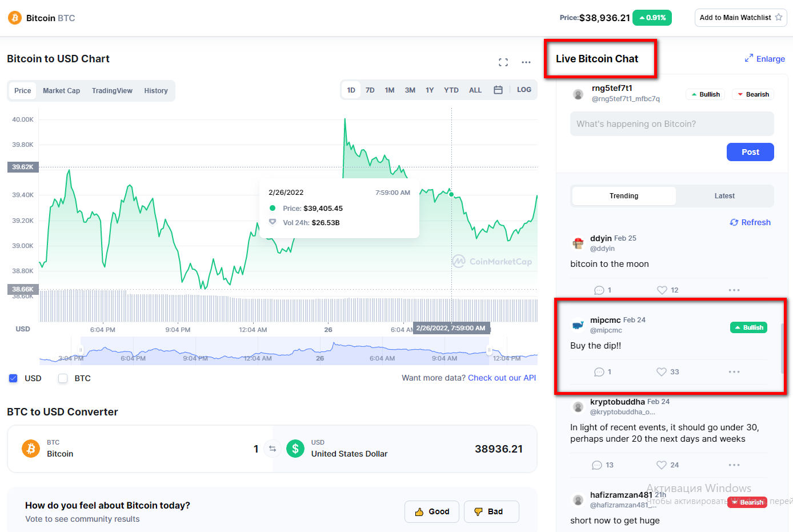Show the Trending chat posts tab
The image size is (793, 532).
(624, 196)
